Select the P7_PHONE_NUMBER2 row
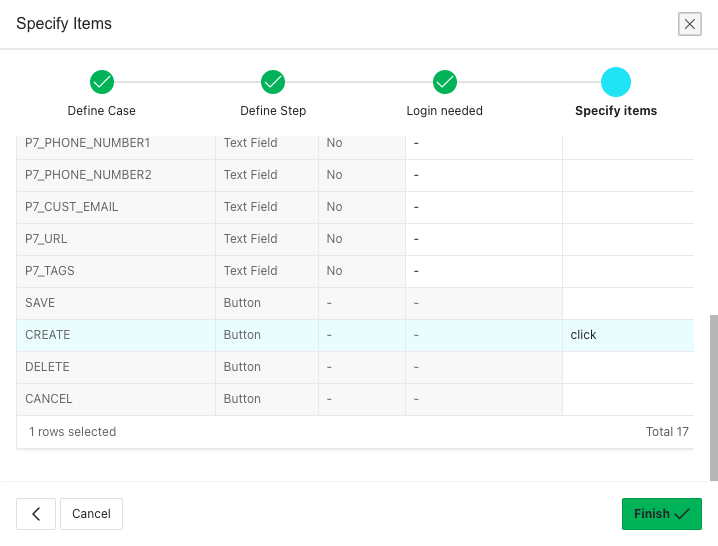Image resolution: width=718 pixels, height=546 pixels. point(115,175)
